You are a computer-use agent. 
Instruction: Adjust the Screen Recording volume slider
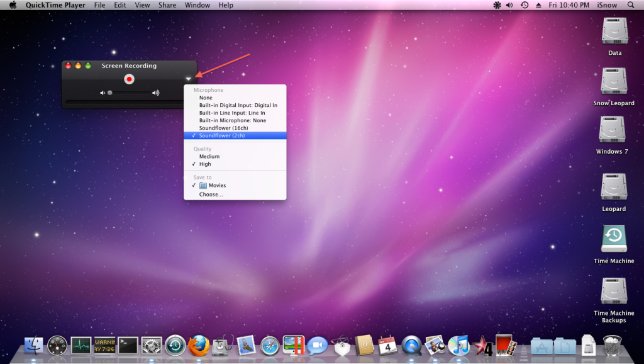tap(128, 93)
